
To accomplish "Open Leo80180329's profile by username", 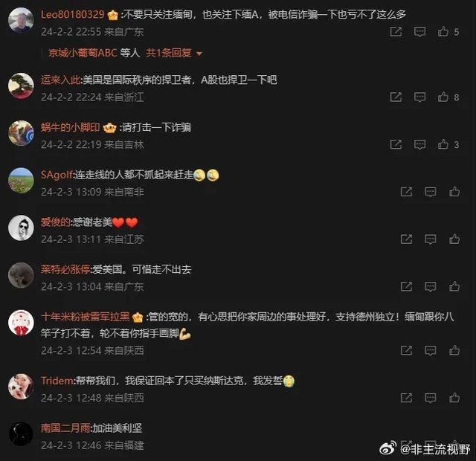I will coord(73,14).
